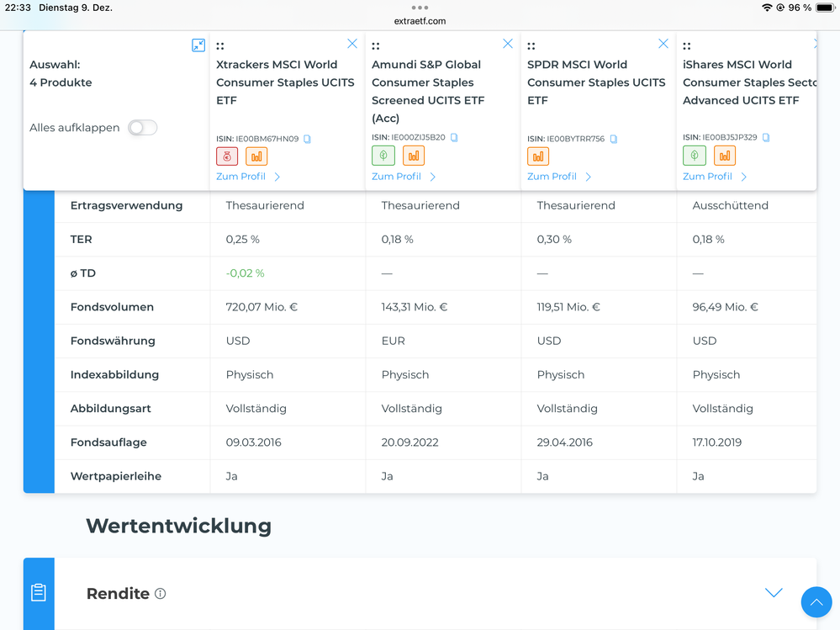Click the Ertragsverwendung row label

point(126,206)
